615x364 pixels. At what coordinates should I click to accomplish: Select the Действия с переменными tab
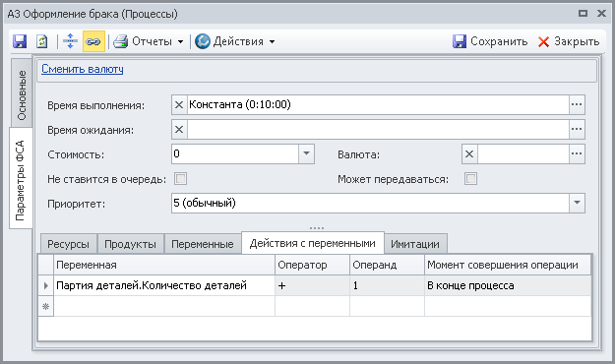click(x=313, y=243)
